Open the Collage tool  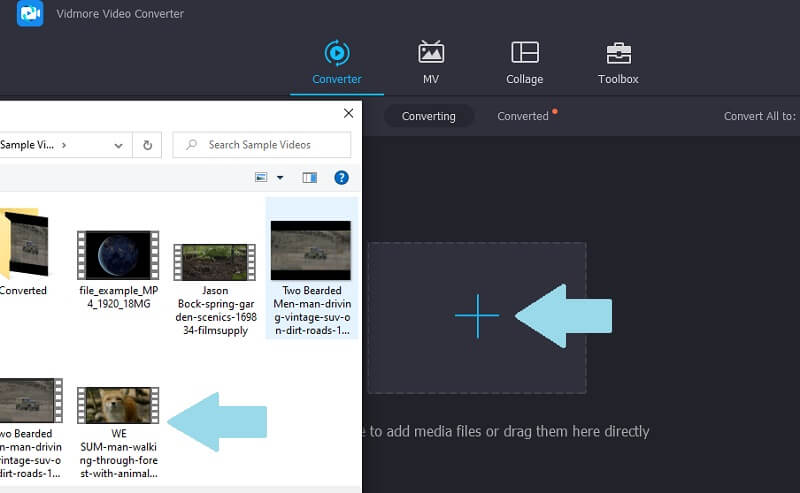point(524,62)
